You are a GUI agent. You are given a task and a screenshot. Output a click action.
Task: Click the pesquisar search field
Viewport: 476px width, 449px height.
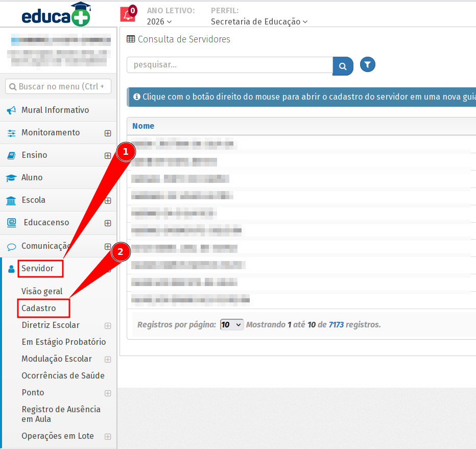(230, 65)
